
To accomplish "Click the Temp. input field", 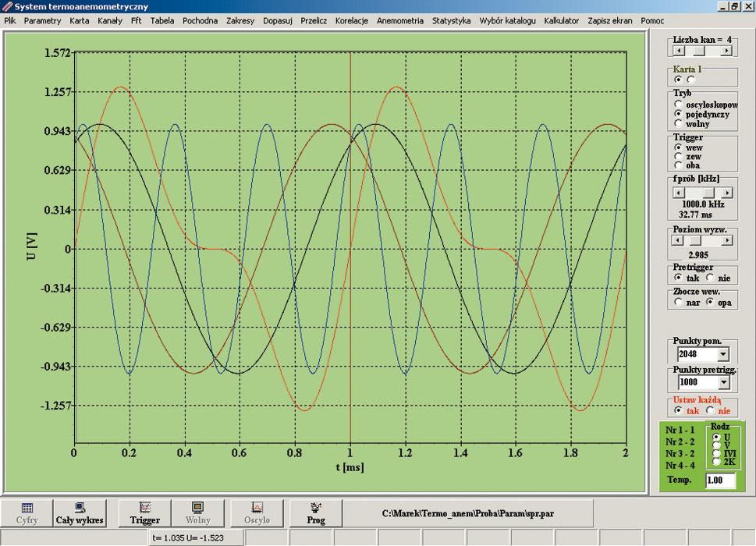I will coord(720,480).
